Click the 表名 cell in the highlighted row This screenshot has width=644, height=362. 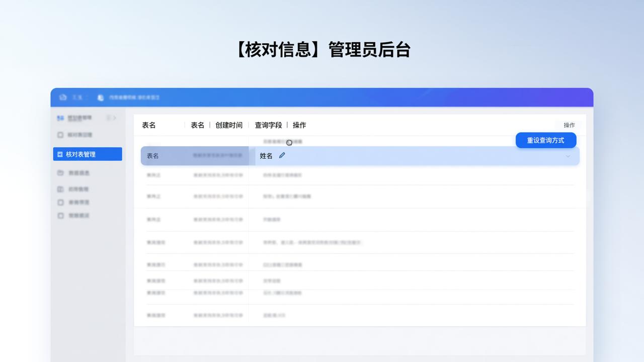pyautogui.click(x=153, y=156)
